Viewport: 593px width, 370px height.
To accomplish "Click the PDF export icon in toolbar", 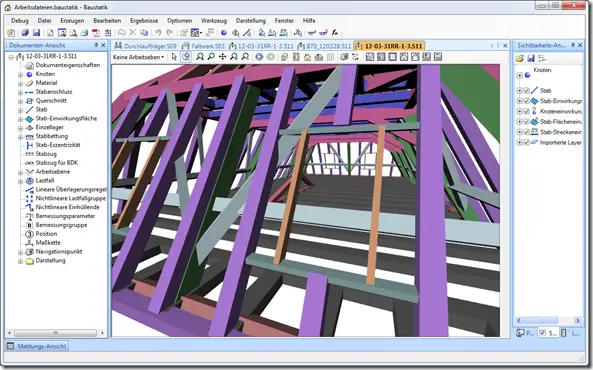I will point(96,33).
